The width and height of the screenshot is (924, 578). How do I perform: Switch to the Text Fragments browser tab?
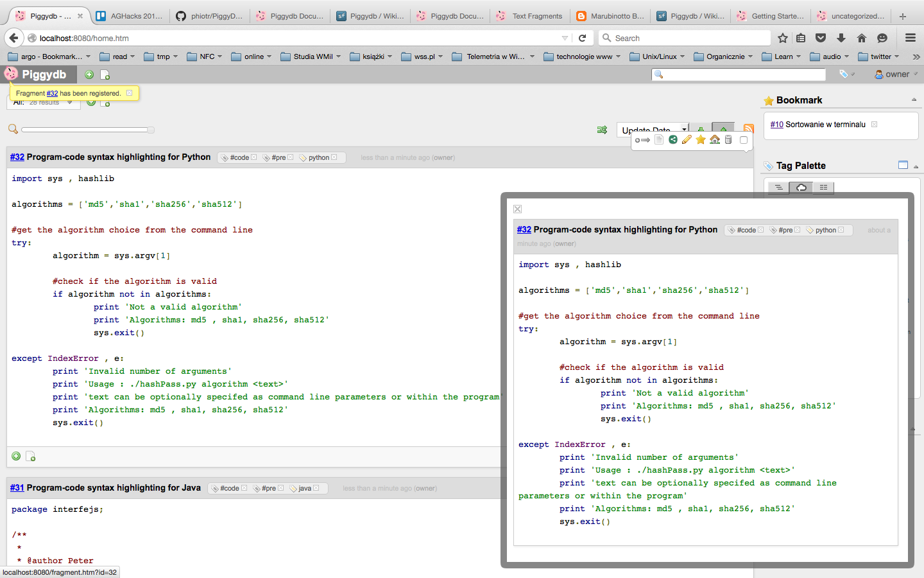pyautogui.click(x=531, y=16)
